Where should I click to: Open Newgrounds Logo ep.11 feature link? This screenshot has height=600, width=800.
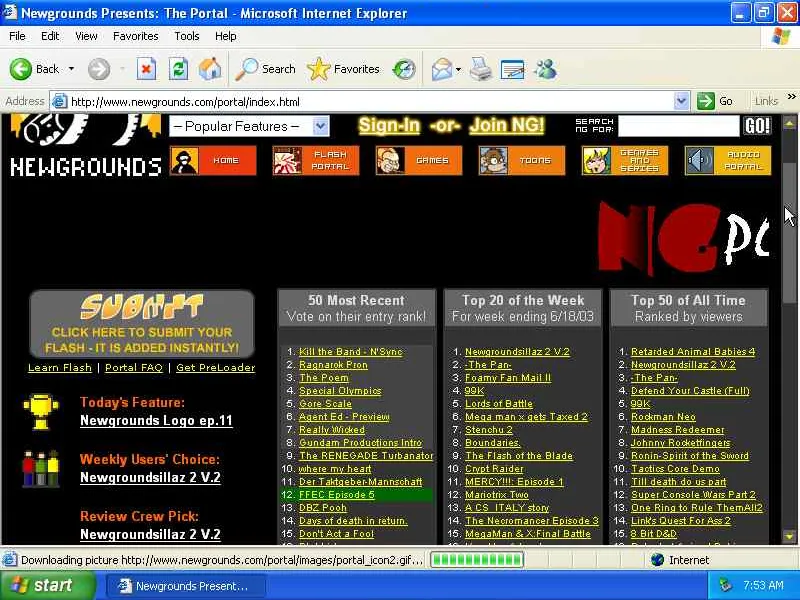(156, 420)
